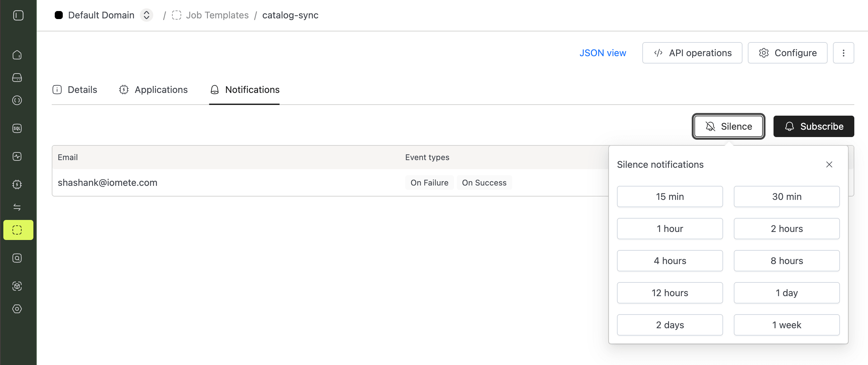Toggle the Silence notifications popover button
This screenshot has height=365, width=868.
point(728,126)
